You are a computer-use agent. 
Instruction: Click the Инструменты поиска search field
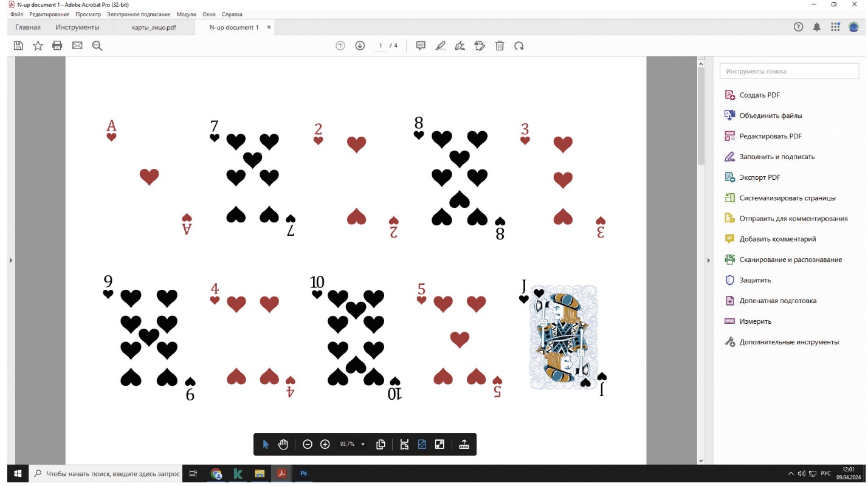point(789,71)
